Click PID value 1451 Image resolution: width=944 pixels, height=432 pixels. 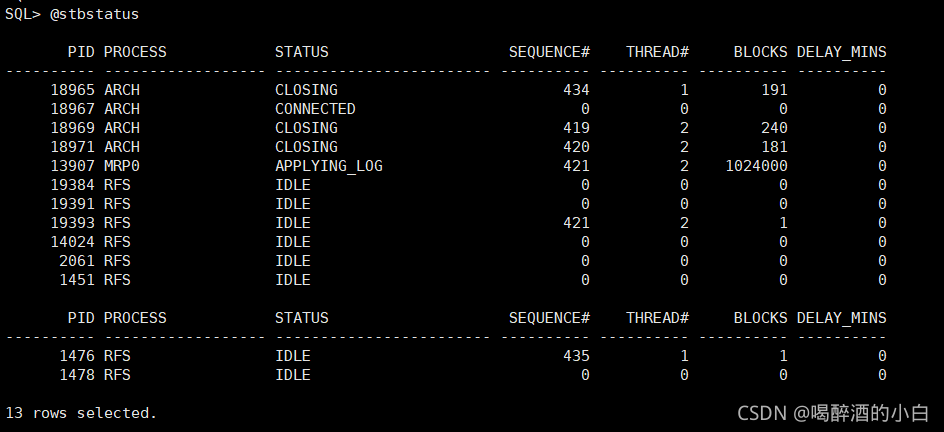77,280
